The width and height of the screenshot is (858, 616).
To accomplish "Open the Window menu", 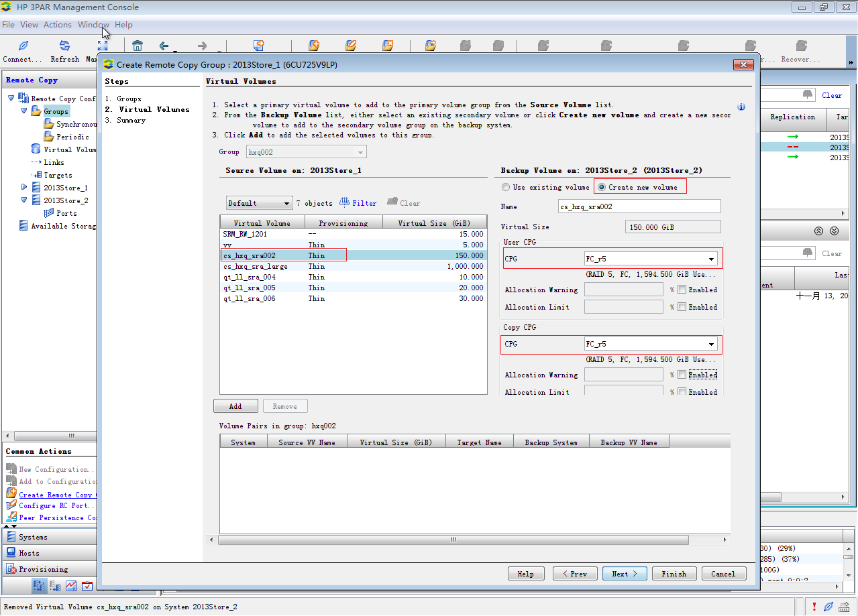I will (x=93, y=25).
